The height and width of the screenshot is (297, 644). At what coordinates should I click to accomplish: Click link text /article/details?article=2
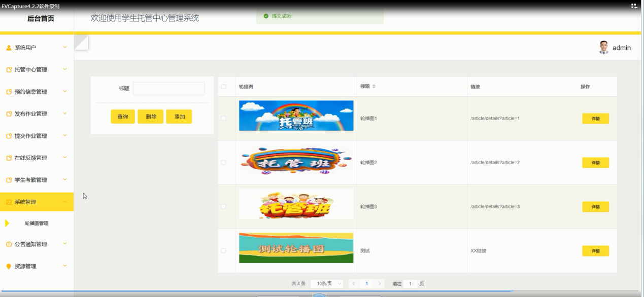coord(495,163)
